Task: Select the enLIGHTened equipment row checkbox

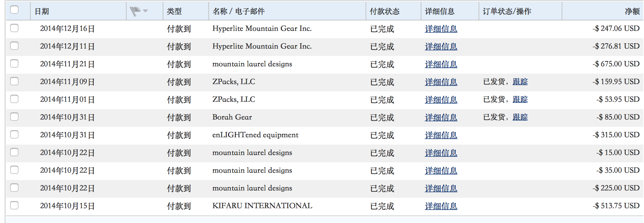Action: [x=14, y=134]
